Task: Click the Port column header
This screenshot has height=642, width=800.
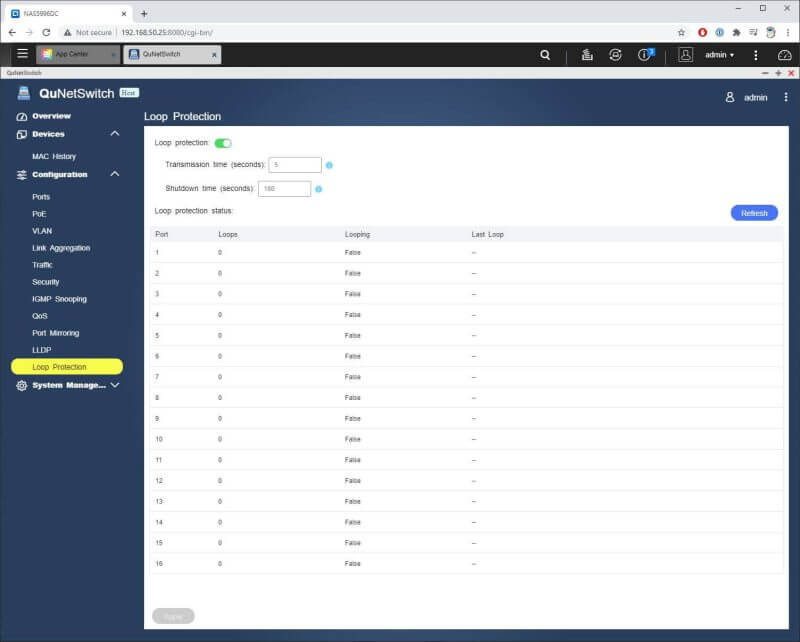Action: click(x=162, y=235)
